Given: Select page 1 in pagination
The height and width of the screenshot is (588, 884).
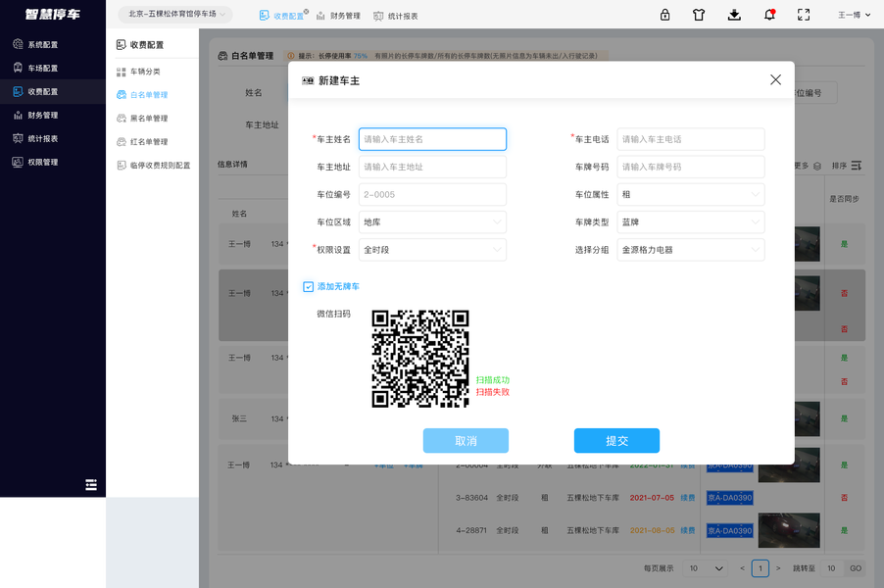Looking at the screenshot, I should (760, 568).
